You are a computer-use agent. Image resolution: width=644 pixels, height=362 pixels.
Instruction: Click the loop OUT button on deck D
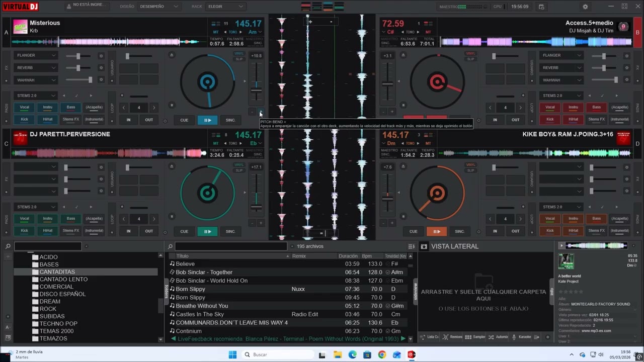tap(516, 231)
